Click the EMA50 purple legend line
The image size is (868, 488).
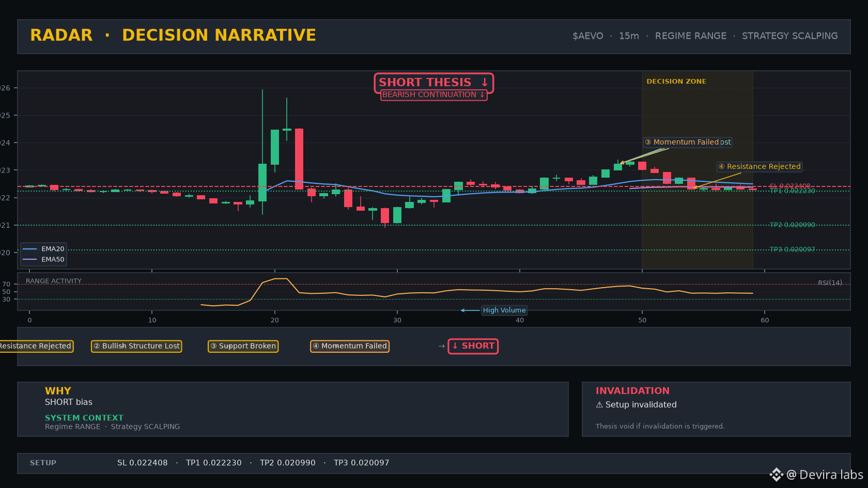(x=30, y=259)
